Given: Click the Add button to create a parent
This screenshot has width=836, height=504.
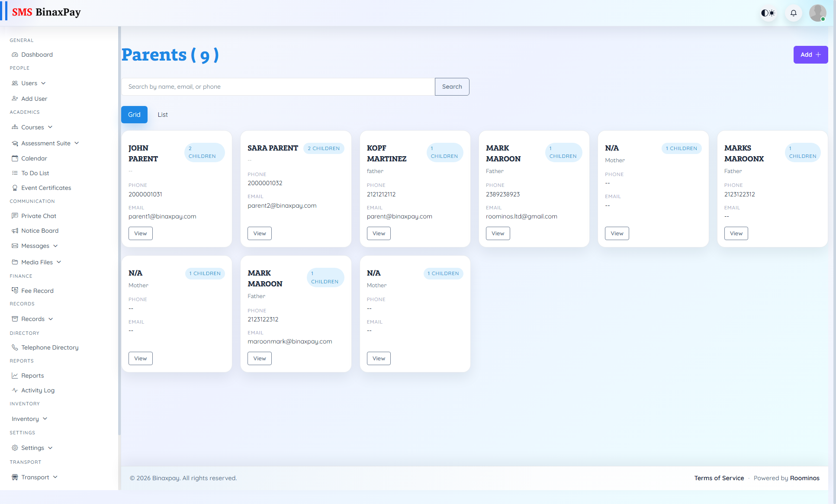Looking at the screenshot, I should click(x=810, y=55).
